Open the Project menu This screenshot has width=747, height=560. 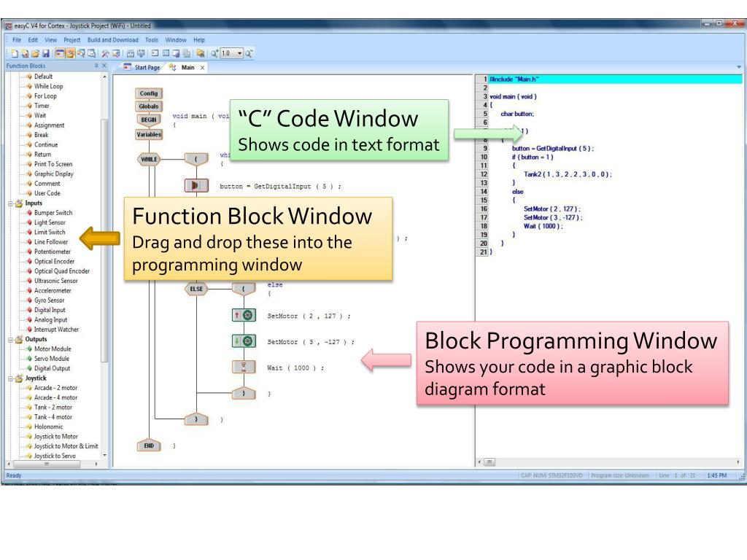72,40
